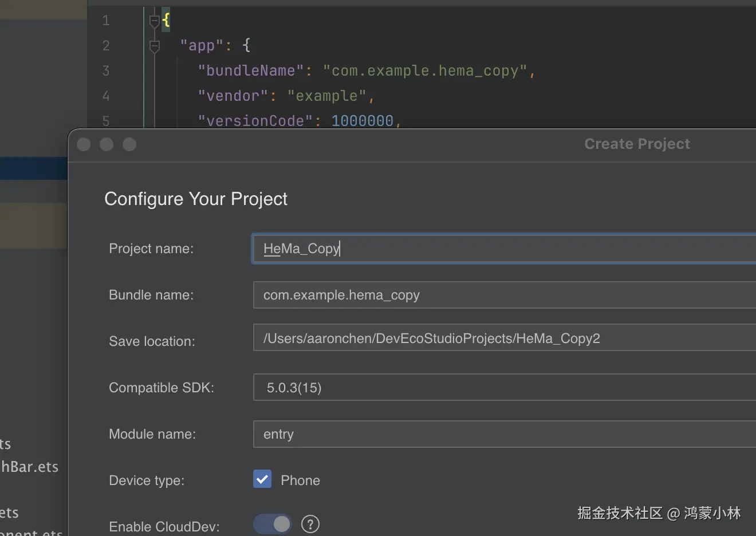Focus the Project name text field

504,249
